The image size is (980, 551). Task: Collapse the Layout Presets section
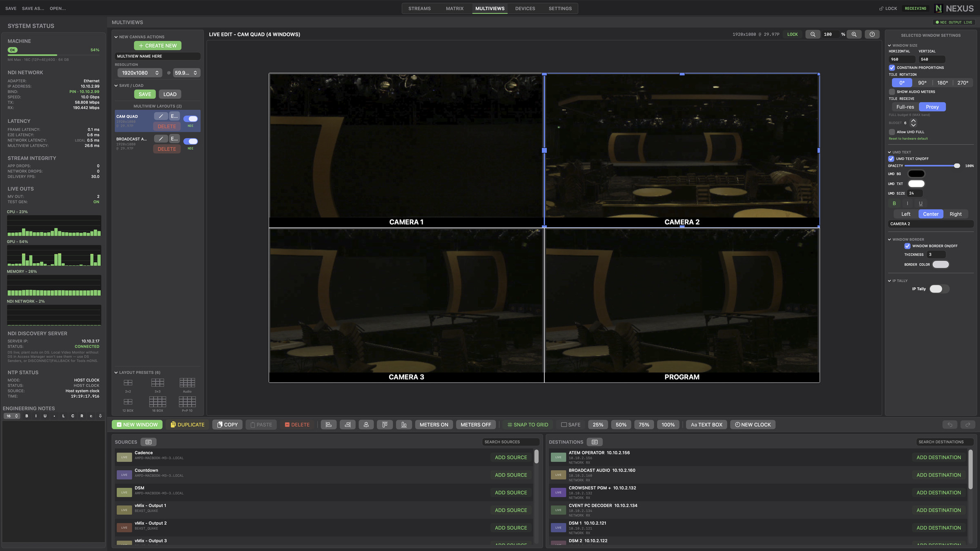pos(116,373)
